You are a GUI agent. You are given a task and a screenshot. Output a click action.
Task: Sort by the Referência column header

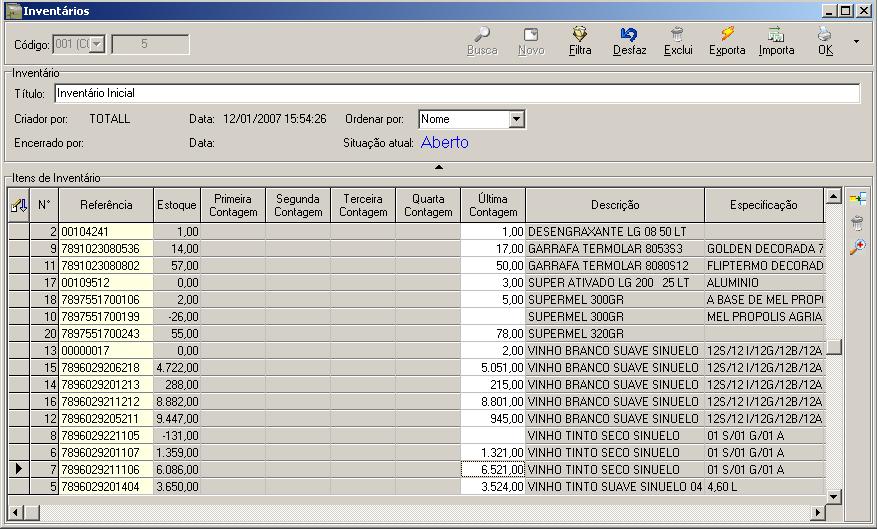106,205
